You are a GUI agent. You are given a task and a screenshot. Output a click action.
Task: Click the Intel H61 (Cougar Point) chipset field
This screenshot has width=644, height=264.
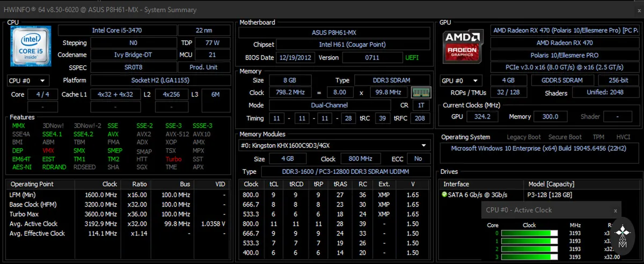352,45
